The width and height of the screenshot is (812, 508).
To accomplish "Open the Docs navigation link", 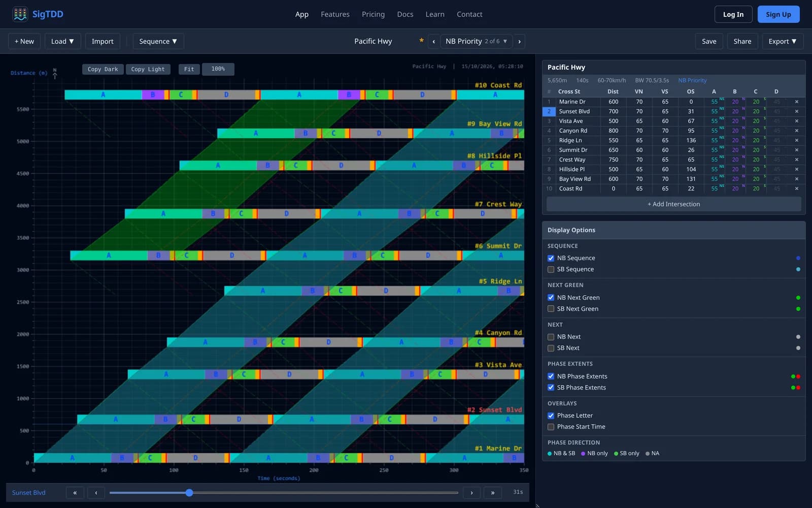I will pyautogui.click(x=405, y=14).
